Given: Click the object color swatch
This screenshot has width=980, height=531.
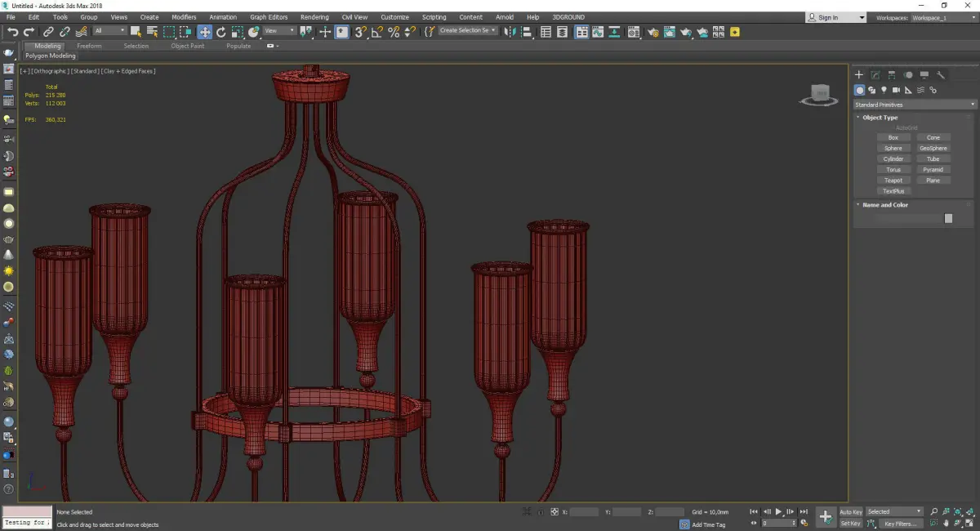Looking at the screenshot, I should coord(948,218).
